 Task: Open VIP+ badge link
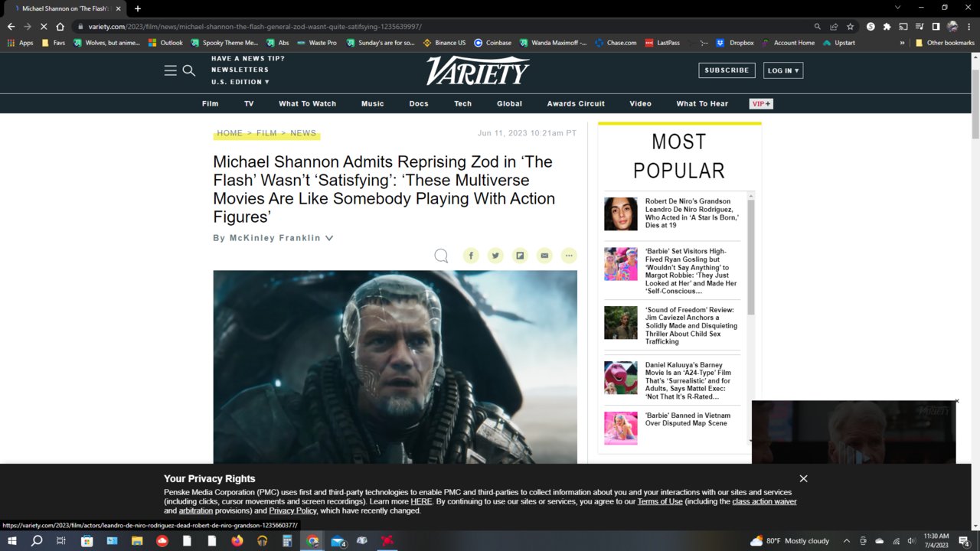[x=761, y=103]
